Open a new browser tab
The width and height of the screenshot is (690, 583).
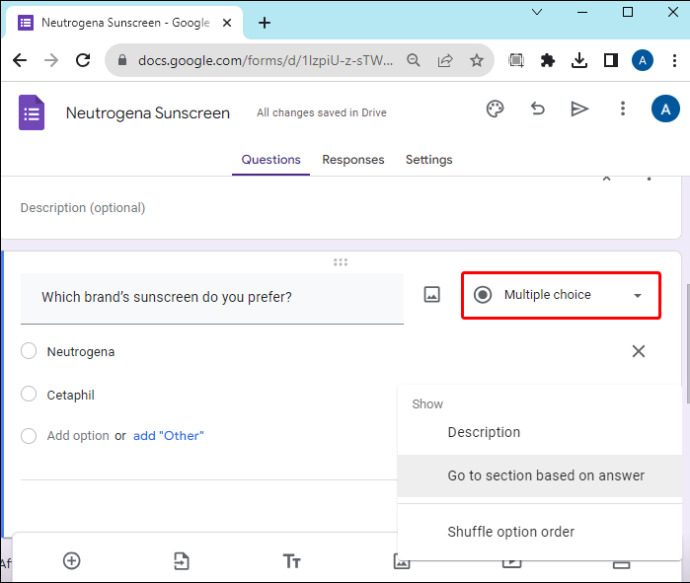coord(264,23)
